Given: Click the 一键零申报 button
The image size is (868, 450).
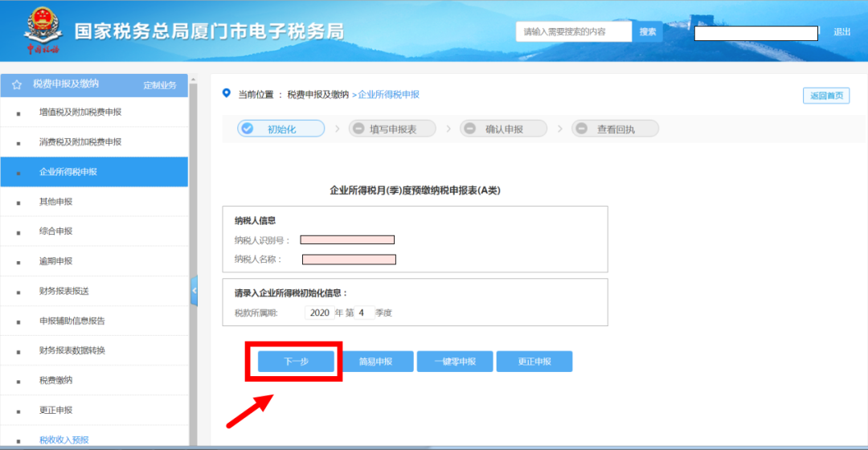Looking at the screenshot, I should coord(455,362).
